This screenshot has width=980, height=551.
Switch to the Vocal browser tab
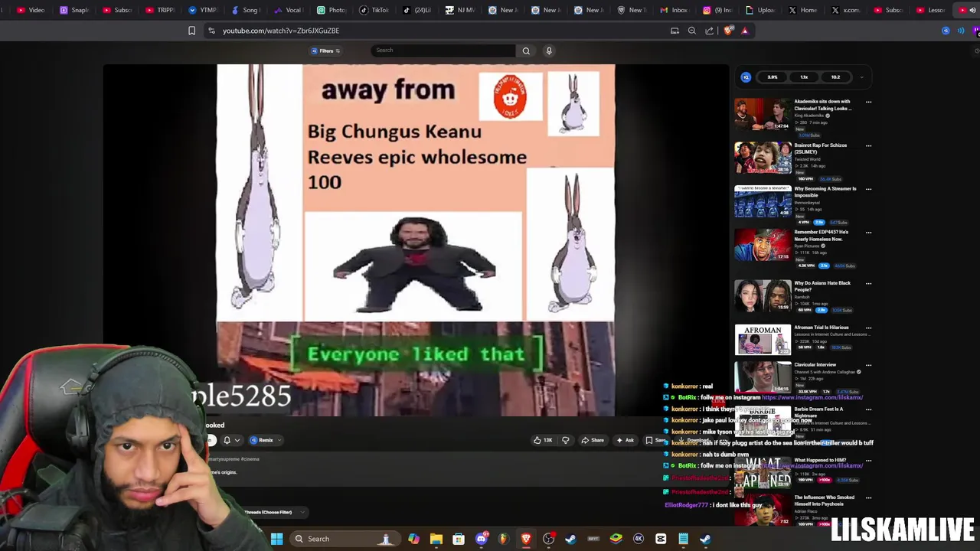[288, 10]
